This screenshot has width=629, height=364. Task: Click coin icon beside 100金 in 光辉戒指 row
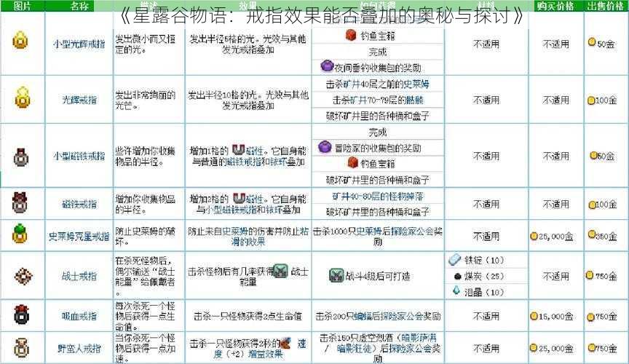click(591, 100)
